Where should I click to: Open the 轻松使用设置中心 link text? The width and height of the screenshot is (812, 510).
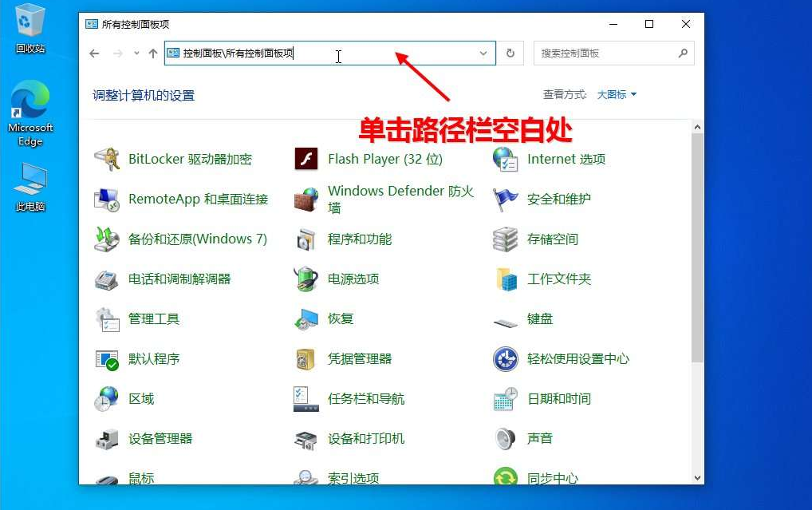(578, 358)
